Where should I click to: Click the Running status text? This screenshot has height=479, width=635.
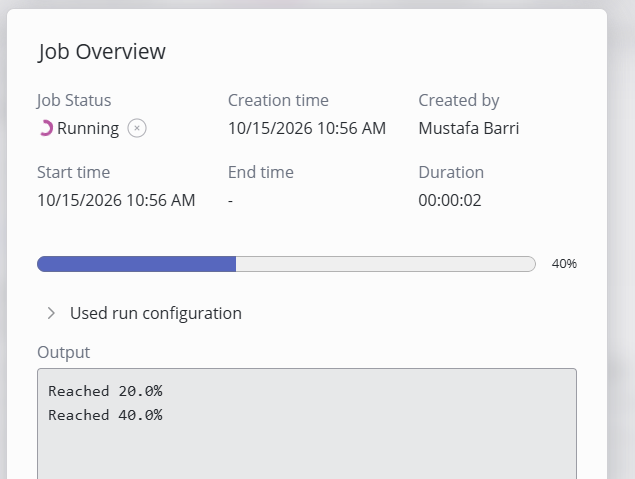coord(88,128)
